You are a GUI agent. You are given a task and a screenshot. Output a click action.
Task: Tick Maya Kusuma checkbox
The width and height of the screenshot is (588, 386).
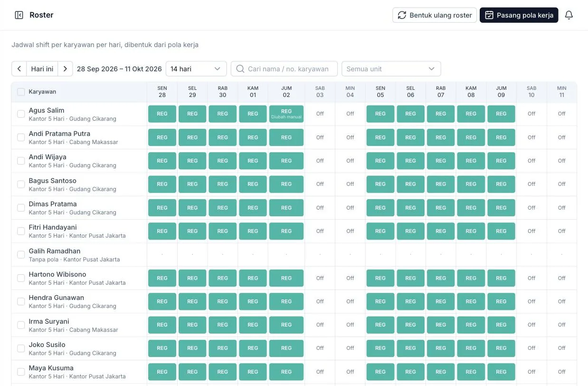coord(21,372)
